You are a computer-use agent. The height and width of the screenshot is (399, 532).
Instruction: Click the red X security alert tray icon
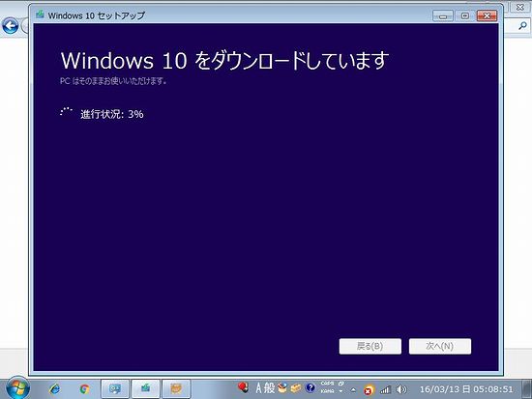pyautogui.click(x=369, y=390)
